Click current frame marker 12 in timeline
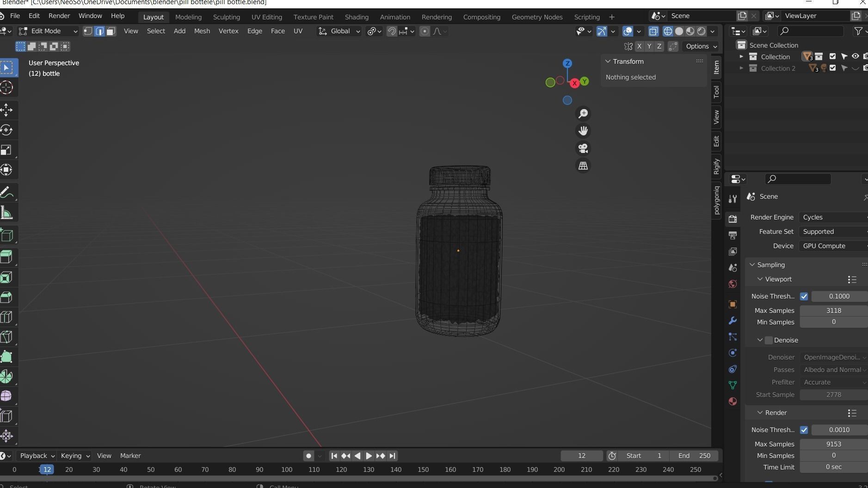This screenshot has height=488, width=868. [47, 470]
